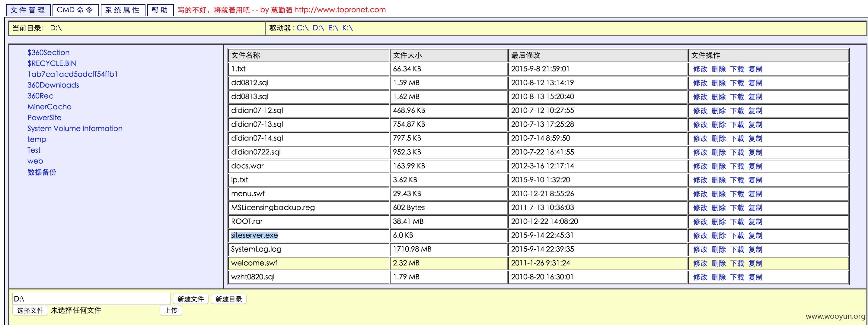868x325 pixels.
Task: Click the 文件名称 column header
Action: point(309,55)
